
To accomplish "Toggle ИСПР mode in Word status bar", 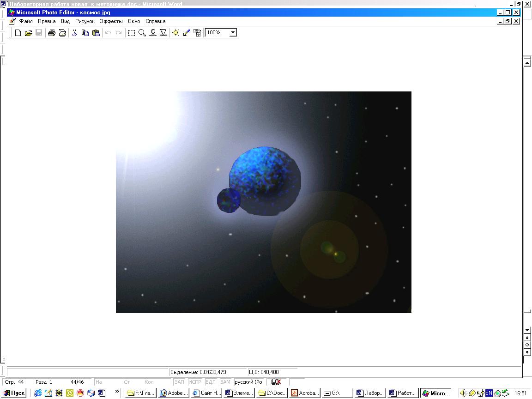I will tap(195, 382).
